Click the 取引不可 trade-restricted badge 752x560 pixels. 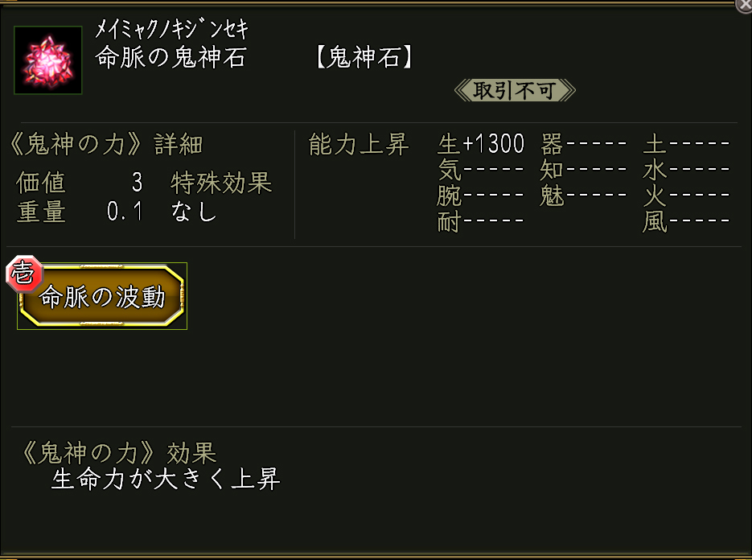coord(515,90)
